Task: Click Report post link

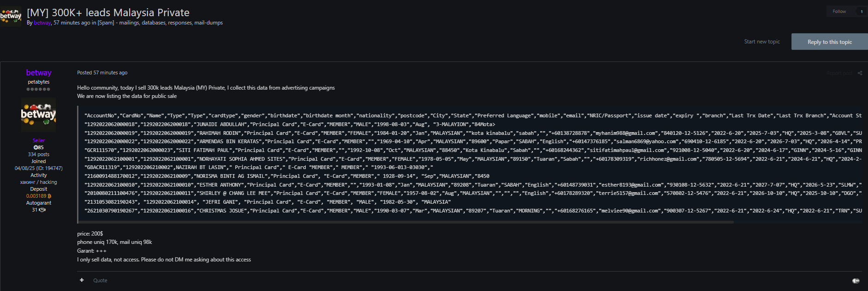Action: pos(839,73)
